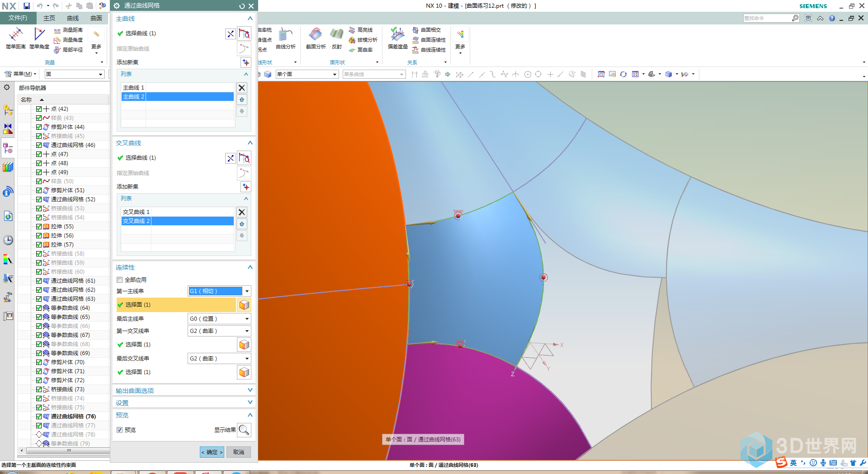The image size is (868, 474).
Task: Uncheck visibility of Point (42)
Action: point(39,109)
